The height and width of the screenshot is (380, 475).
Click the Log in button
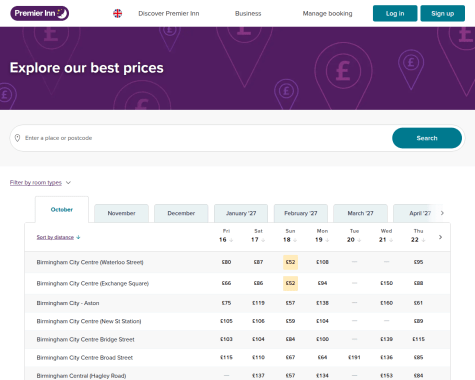click(395, 13)
